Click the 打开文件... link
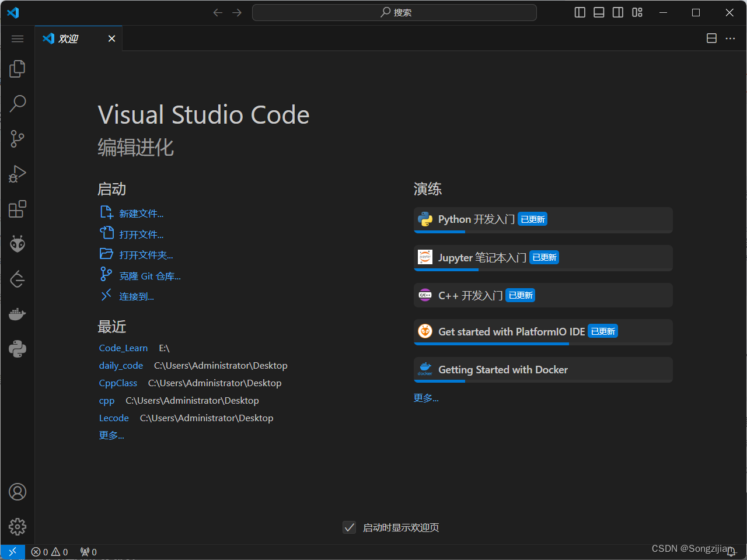The width and height of the screenshot is (747, 560). pyautogui.click(x=141, y=235)
